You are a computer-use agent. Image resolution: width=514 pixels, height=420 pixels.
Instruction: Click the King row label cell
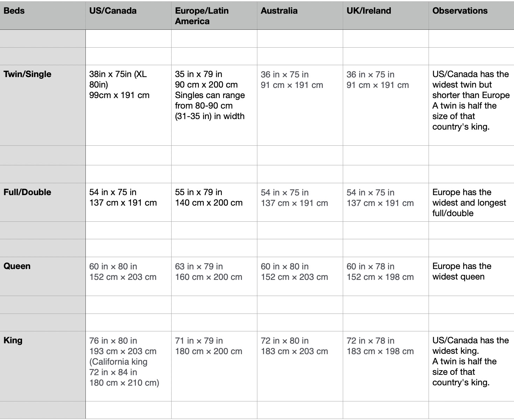pyautogui.click(x=43, y=366)
